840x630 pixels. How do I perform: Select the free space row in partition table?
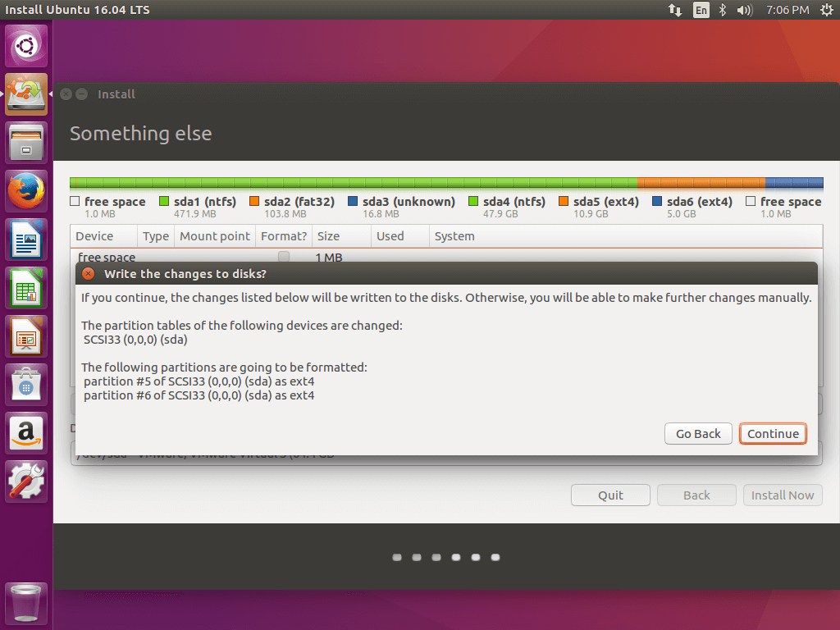click(446, 256)
